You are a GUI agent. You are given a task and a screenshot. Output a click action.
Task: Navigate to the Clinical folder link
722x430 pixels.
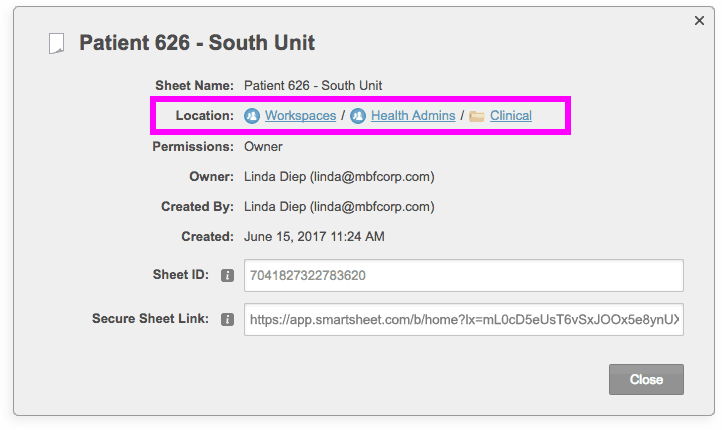510,116
